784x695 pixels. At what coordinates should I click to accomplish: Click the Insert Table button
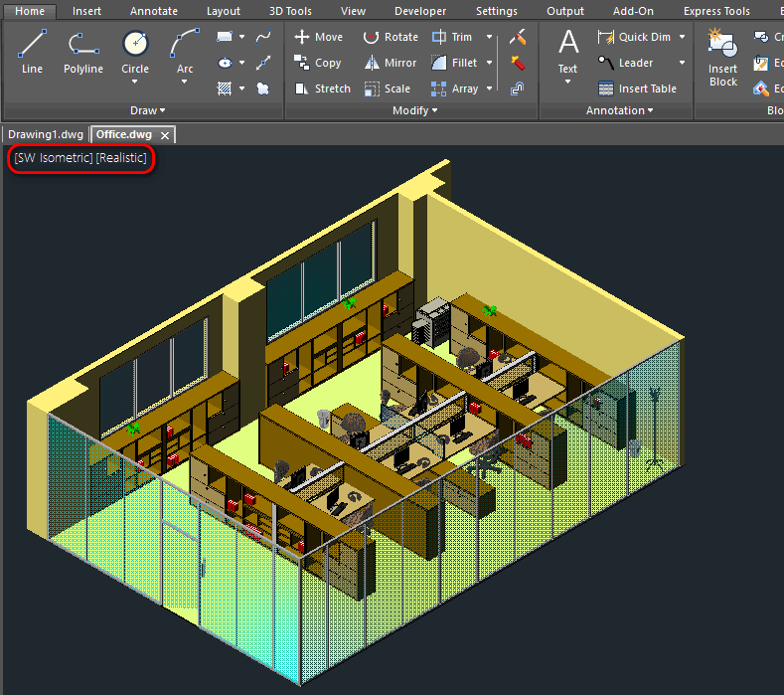tap(637, 88)
